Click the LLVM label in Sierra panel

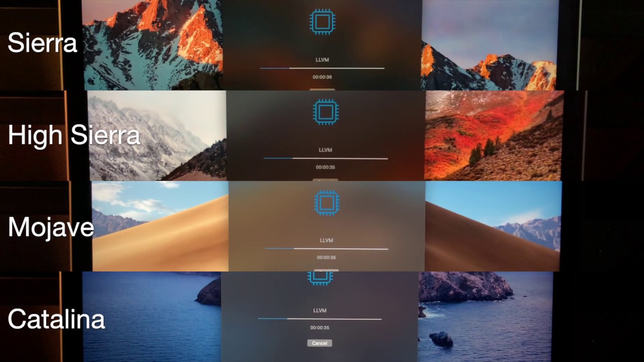point(322,60)
